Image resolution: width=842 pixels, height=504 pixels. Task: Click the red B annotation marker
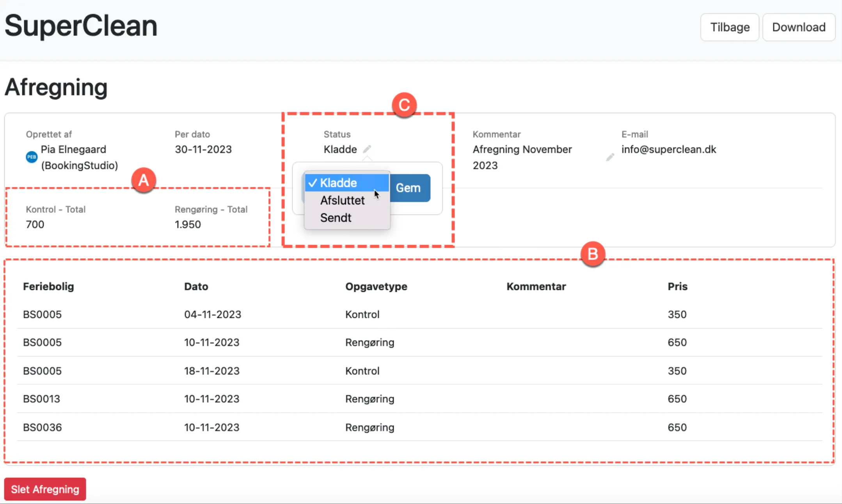592,254
